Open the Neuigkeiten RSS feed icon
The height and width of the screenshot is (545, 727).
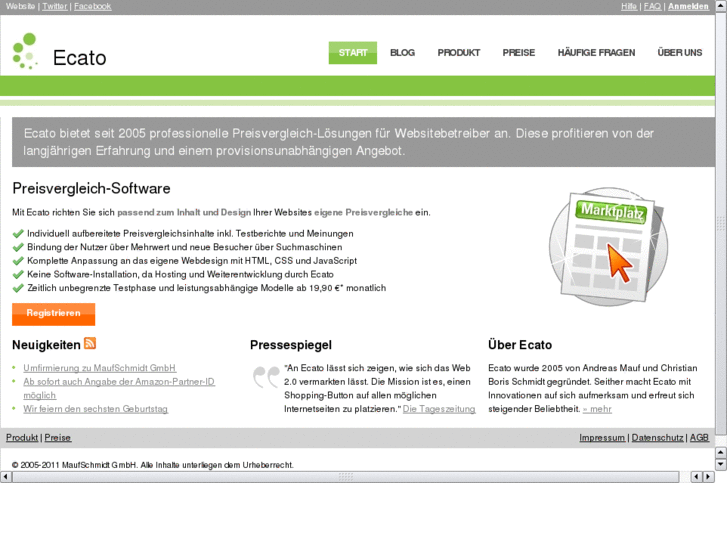click(90, 343)
